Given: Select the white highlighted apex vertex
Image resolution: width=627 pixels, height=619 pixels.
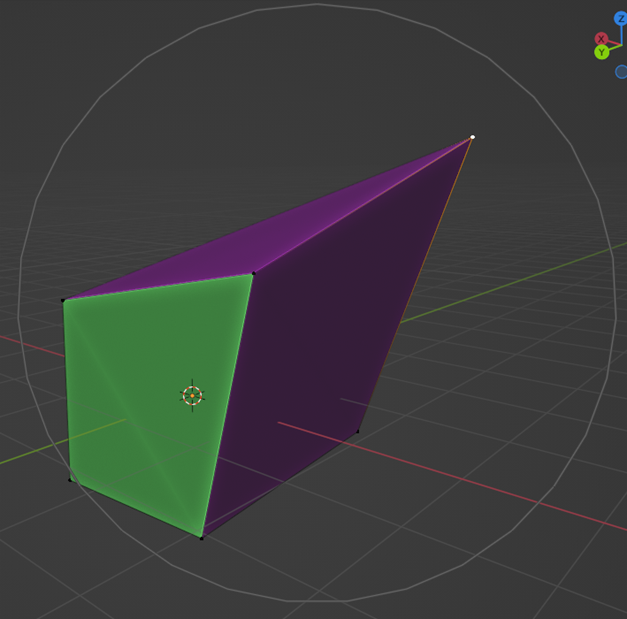Looking at the screenshot, I should click(472, 137).
